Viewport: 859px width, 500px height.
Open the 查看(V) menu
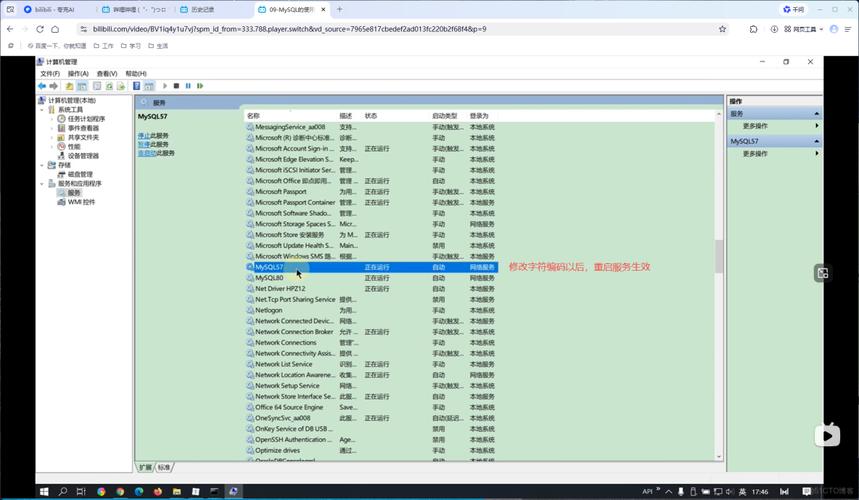107,73
